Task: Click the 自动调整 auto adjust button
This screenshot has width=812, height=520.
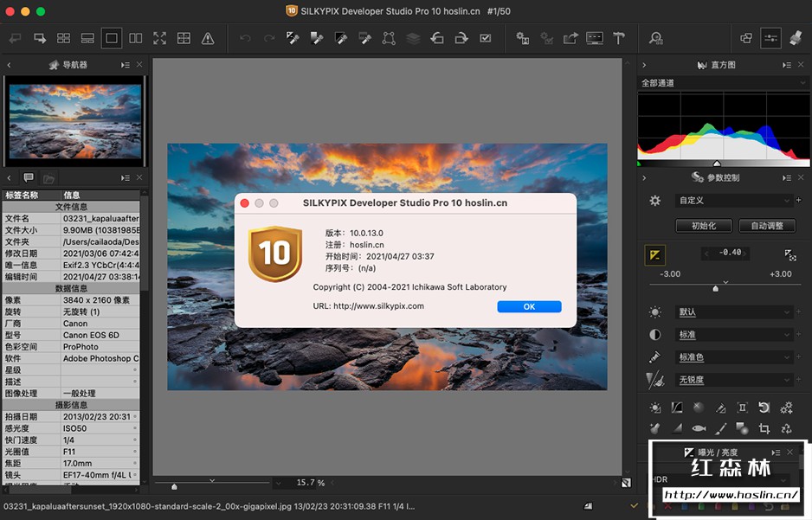Action: click(x=766, y=226)
